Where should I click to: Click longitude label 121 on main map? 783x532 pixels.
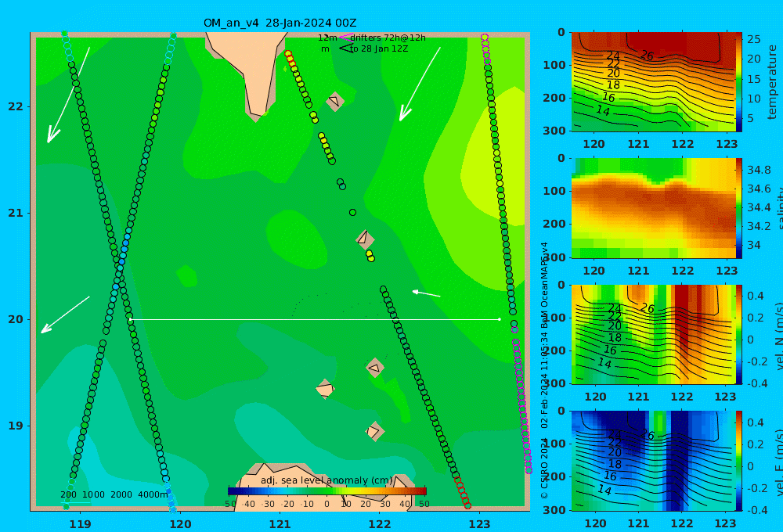[280, 524]
